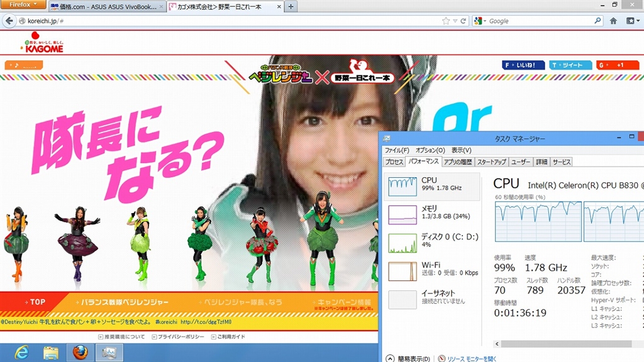The height and width of the screenshot is (362, 644).
Task: Open the Firefox menu button
Action: 23,4
